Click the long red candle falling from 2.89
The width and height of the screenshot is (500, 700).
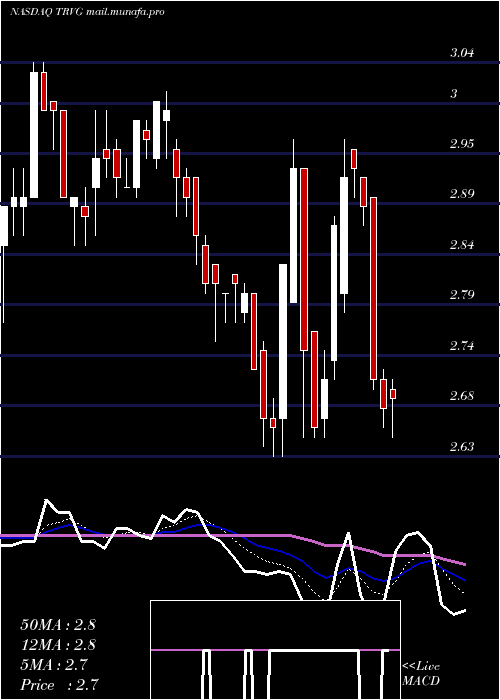point(373,288)
